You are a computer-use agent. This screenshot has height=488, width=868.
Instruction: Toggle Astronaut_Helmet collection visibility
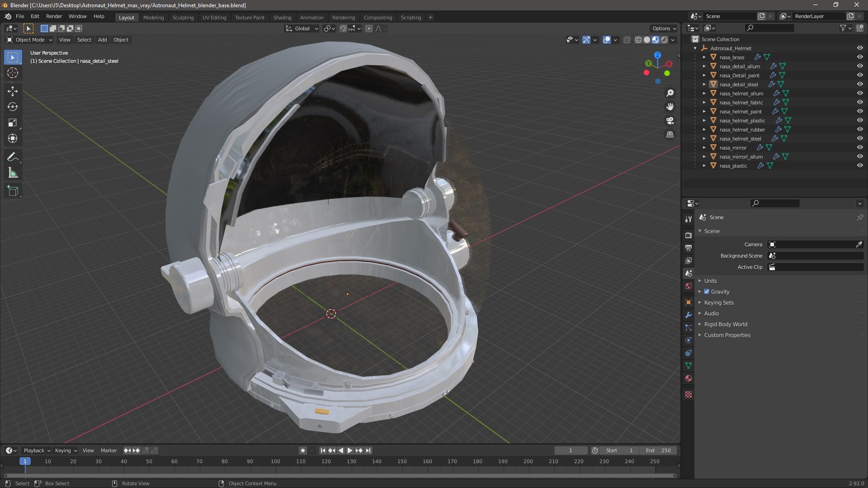[x=860, y=48]
